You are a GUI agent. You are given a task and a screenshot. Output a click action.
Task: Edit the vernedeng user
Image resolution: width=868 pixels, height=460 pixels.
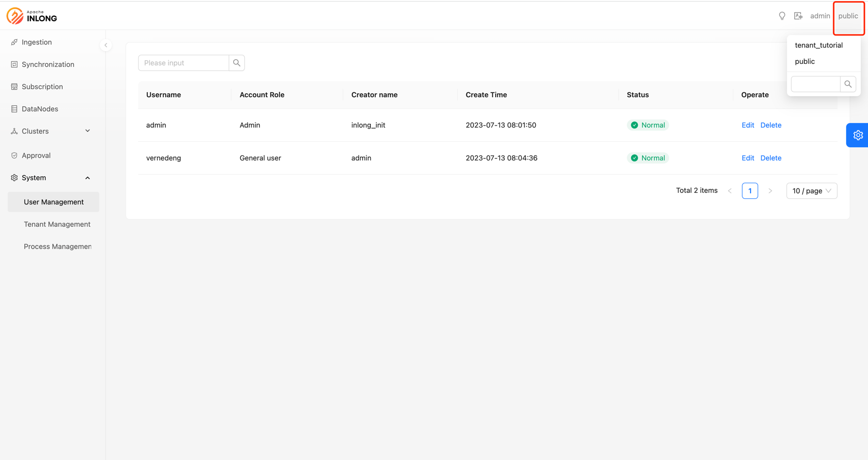click(x=748, y=158)
